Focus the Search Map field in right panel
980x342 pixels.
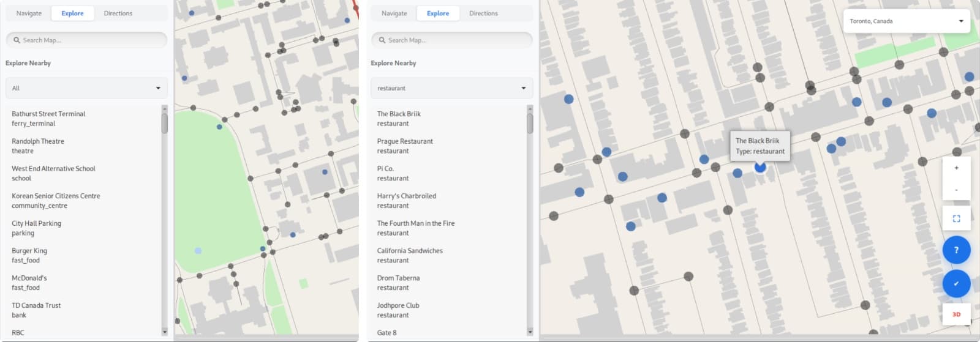point(451,40)
